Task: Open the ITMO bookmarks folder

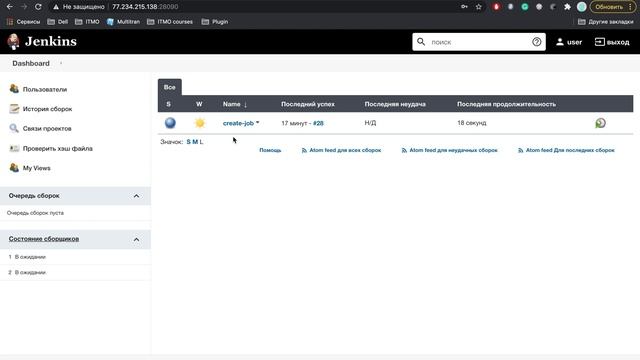Action: point(87,22)
